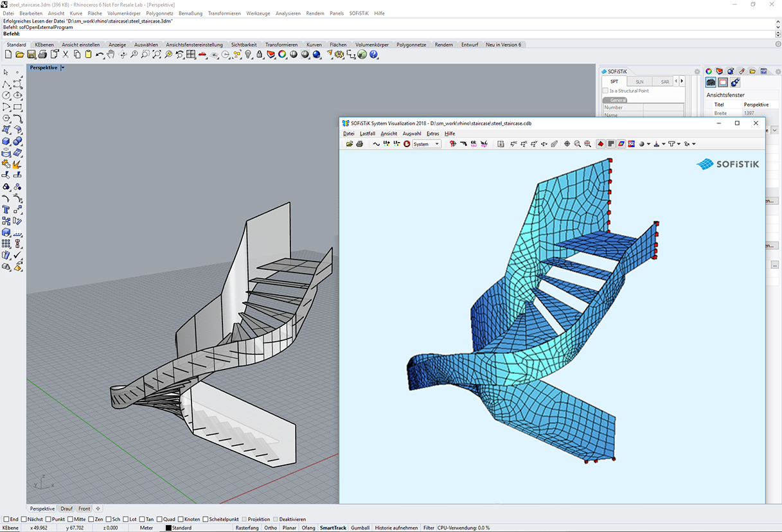This screenshot has width=782, height=532.
Task: Open the Befehl command line dropdown arrow
Action: coord(778,34)
